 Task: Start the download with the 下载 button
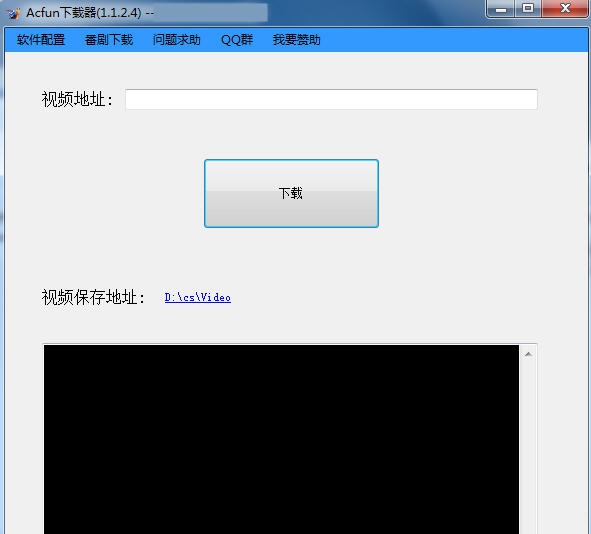point(291,193)
